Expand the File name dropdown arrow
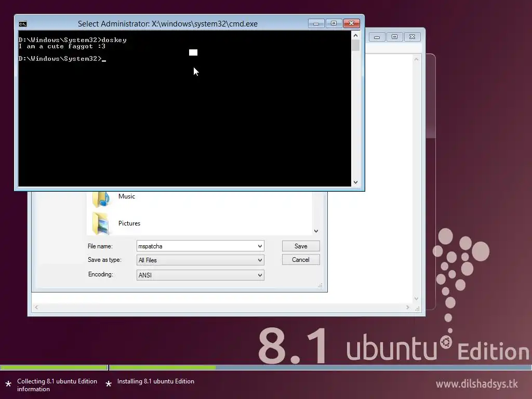 260,246
